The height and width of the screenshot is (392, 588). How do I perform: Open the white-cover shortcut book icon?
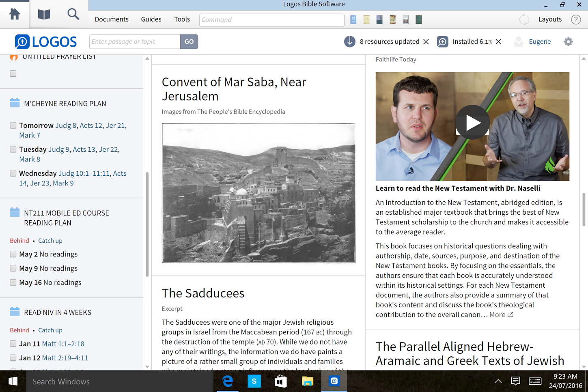(405, 19)
